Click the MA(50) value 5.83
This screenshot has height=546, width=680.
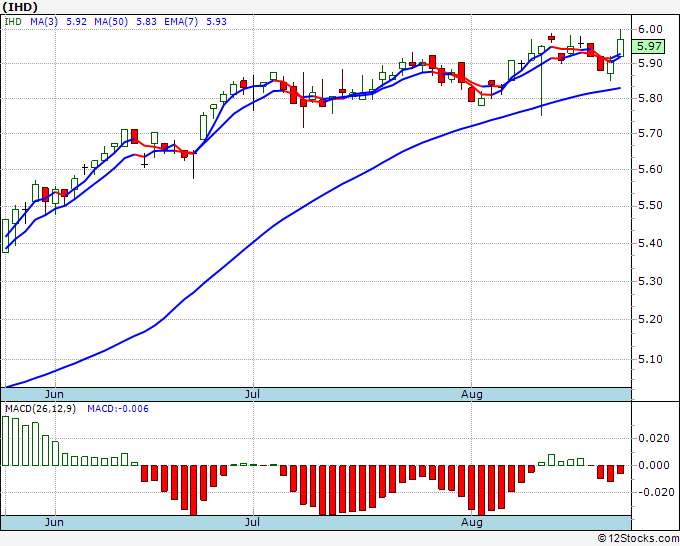pyautogui.click(x=147, y=22)
